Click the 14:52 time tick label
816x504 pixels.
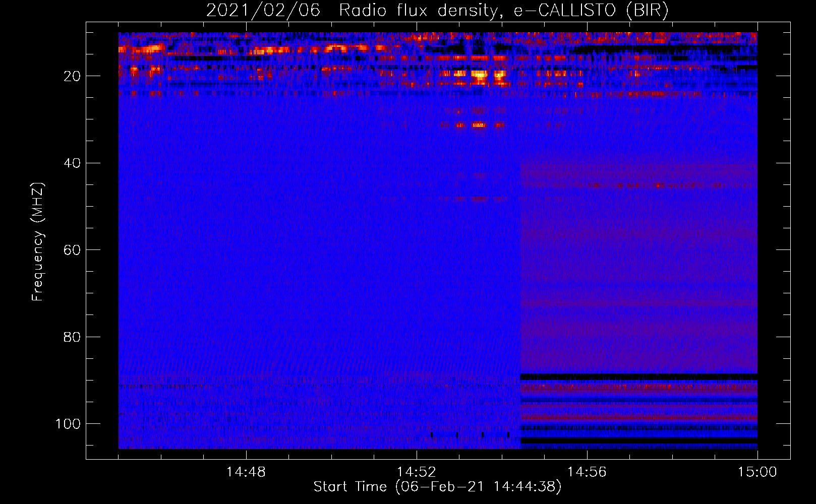417,472
